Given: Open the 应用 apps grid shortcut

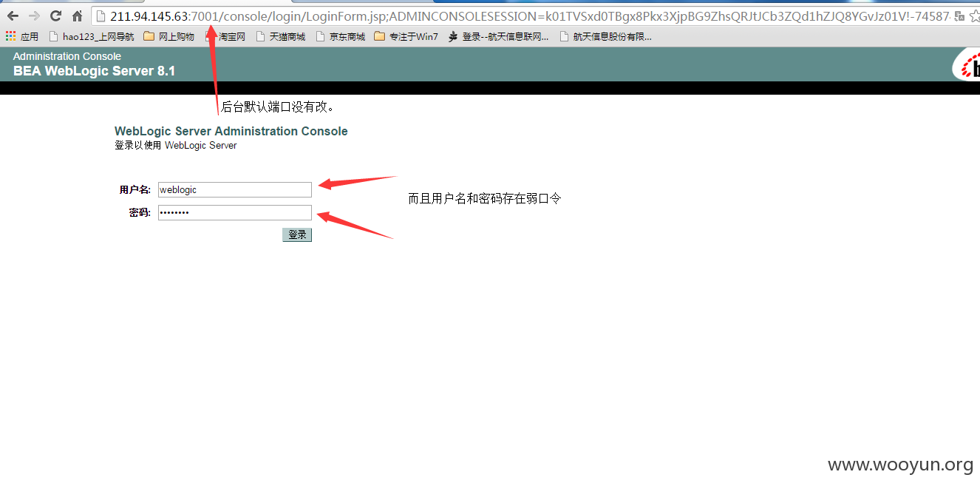Looking at the screenshot, I should pos(21,36).
